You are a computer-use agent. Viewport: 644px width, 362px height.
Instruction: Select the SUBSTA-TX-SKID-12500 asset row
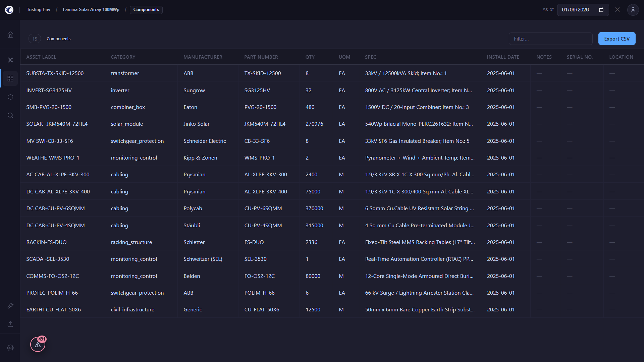tap(332, 73)
